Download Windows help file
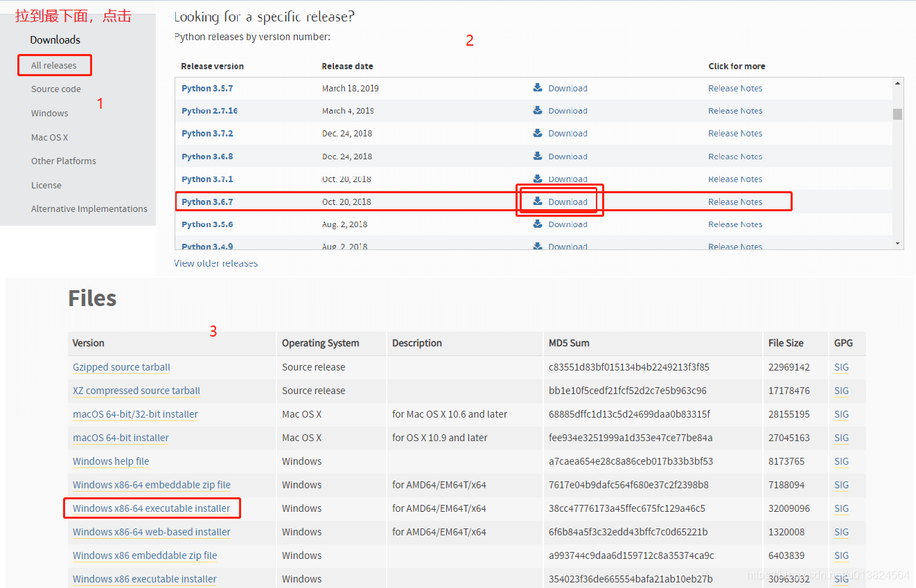 [x=111, y=461]
